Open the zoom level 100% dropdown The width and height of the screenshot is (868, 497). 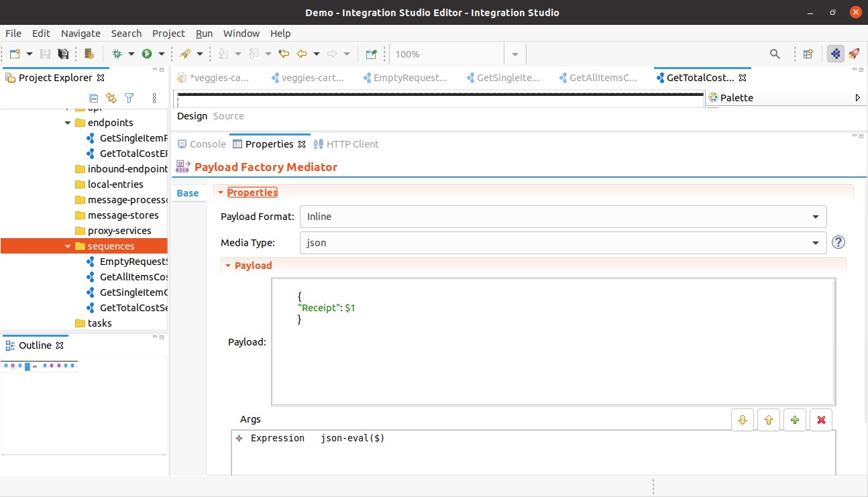point(514,54)
